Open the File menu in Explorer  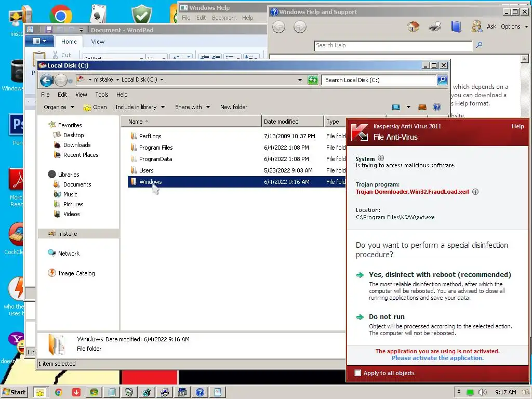(x=45, y=95)
